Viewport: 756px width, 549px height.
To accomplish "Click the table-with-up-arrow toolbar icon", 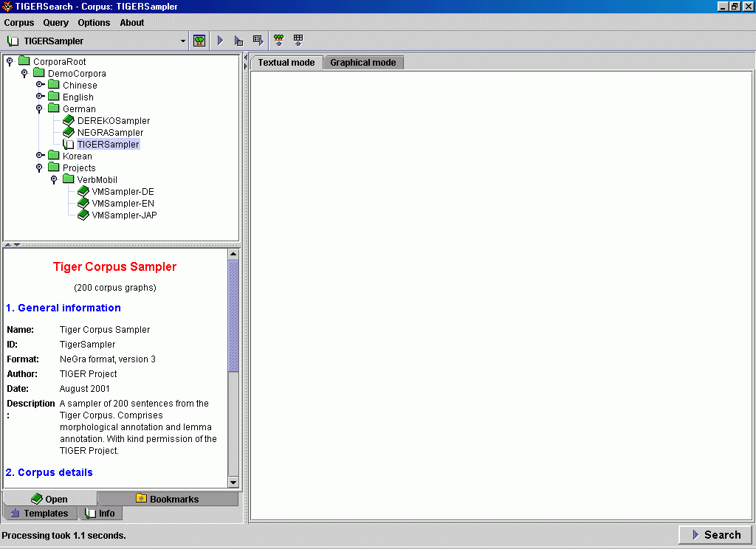I will click(298, 41).
